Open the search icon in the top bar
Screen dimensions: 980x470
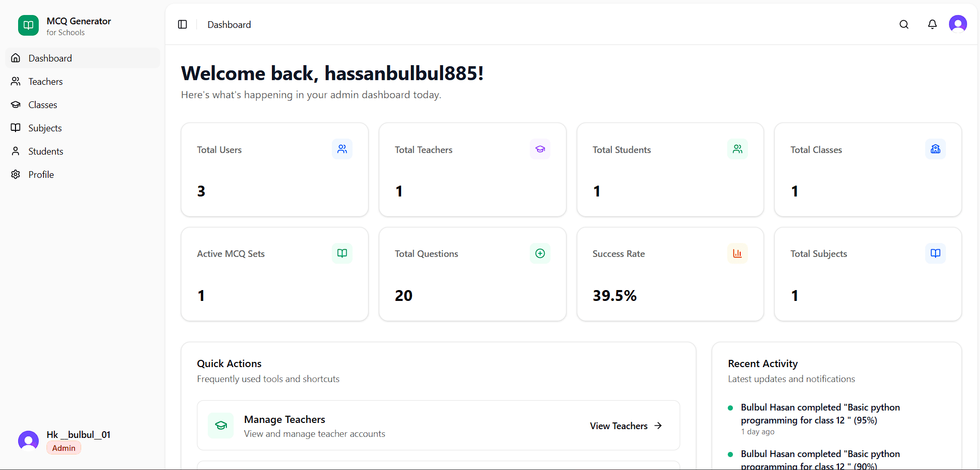tap(904, 24)
